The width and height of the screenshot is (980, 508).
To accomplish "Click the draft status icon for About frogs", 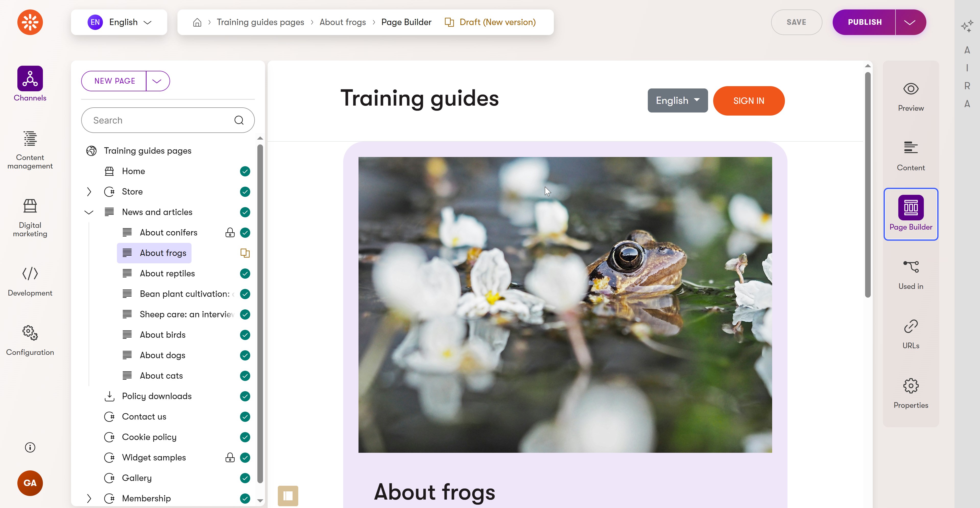I will click(245, 253).
